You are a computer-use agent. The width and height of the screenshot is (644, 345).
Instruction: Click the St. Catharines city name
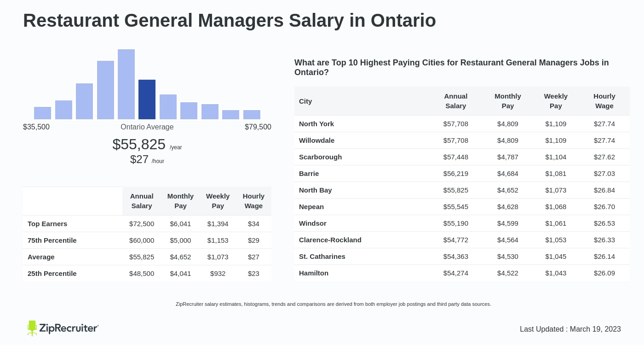click(x=322, y=257)
